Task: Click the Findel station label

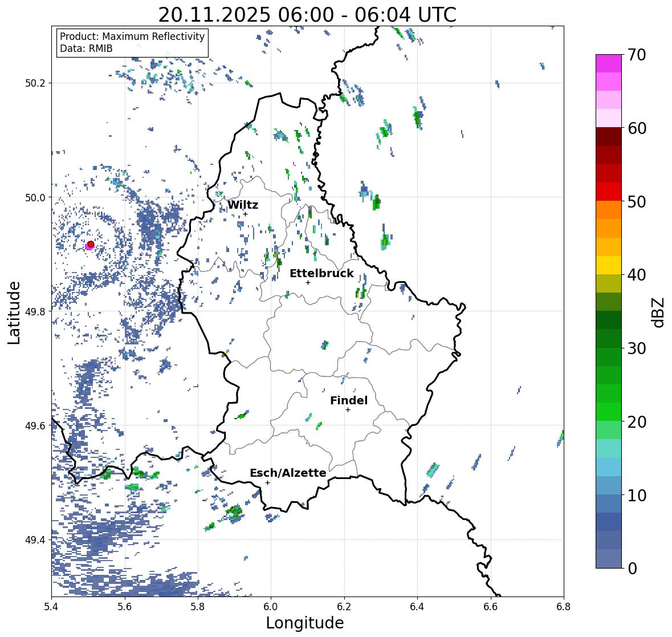Action: click(x=348, y=400)
